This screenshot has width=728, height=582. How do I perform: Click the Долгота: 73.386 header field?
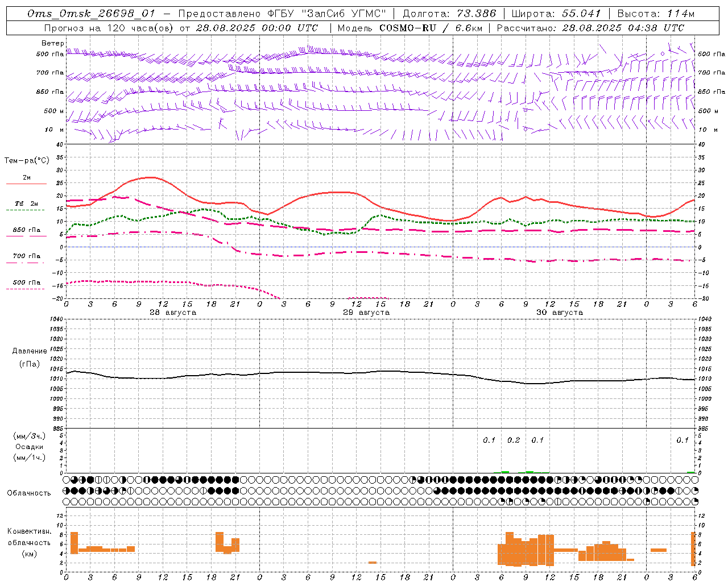click(449, 14)
